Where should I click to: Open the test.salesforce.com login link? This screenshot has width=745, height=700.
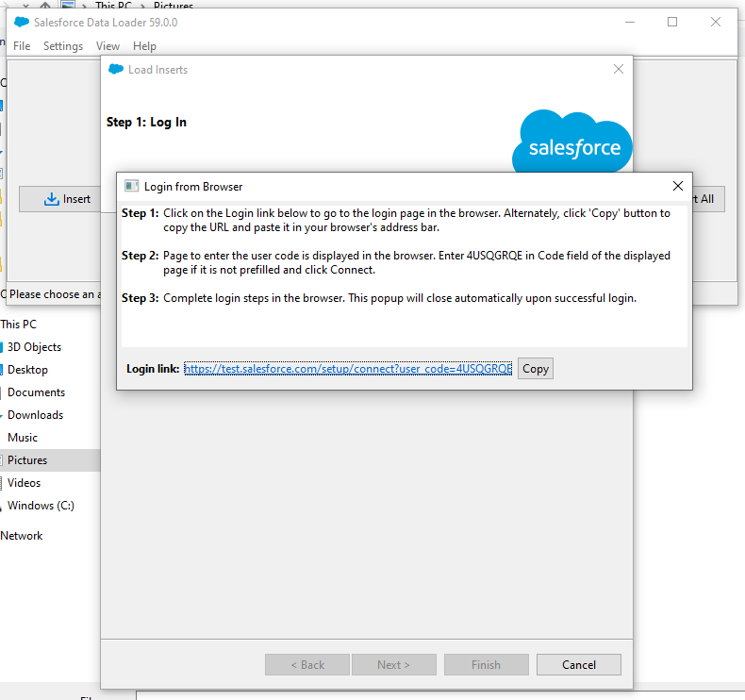pyautogui.click(x=348, y=369)
